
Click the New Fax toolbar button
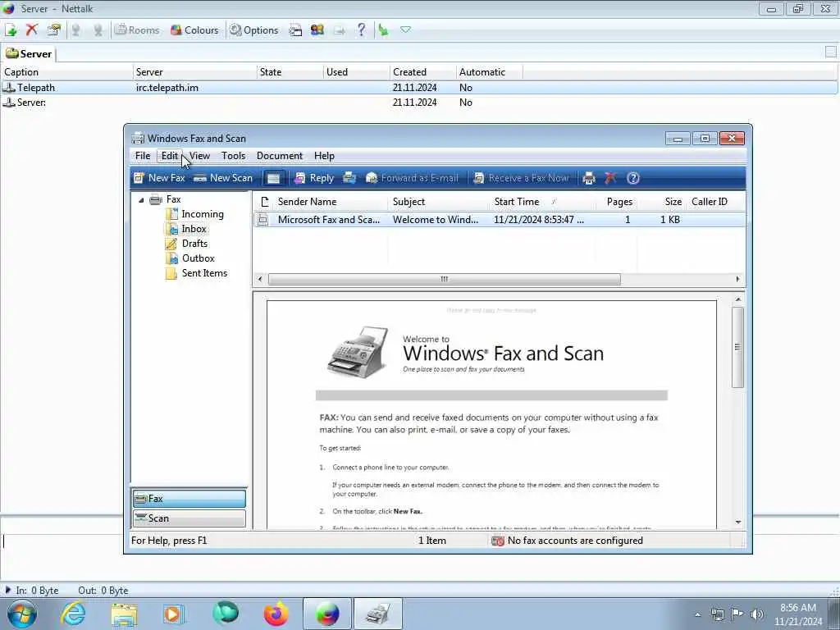point(159,178)
